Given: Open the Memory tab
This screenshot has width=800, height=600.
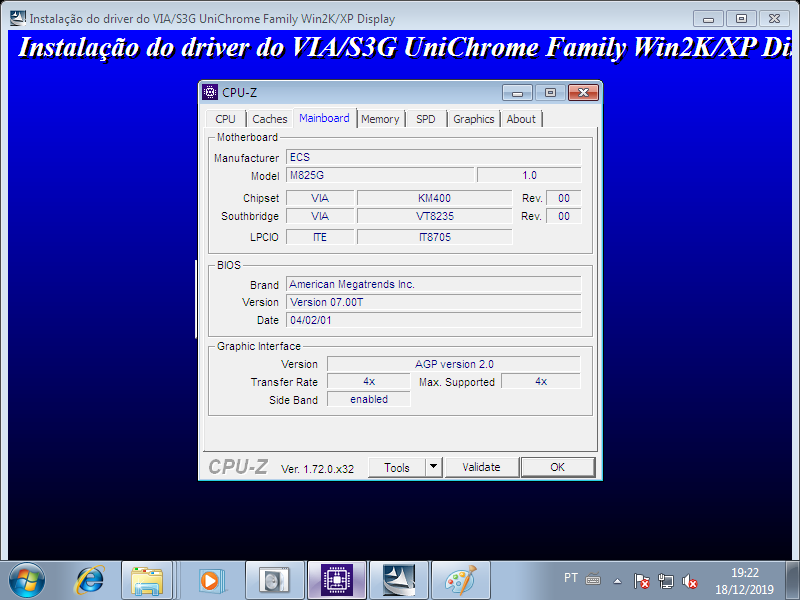Looking at the screenshot, I should (380, 119).
